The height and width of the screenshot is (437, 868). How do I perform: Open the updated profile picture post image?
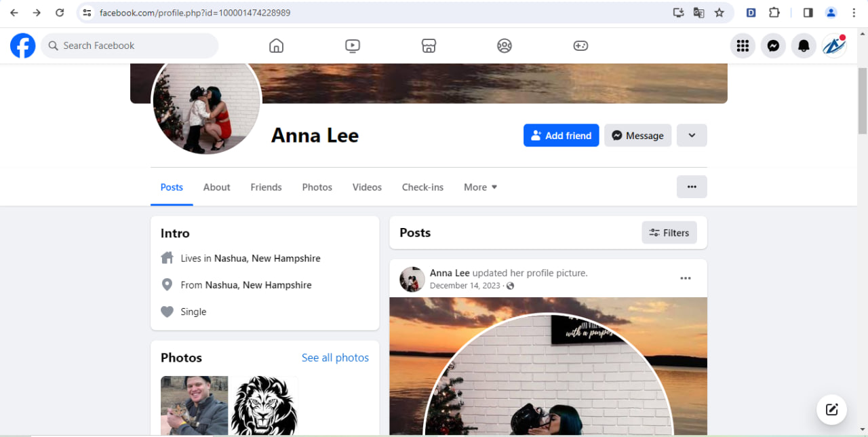[548, 366]
